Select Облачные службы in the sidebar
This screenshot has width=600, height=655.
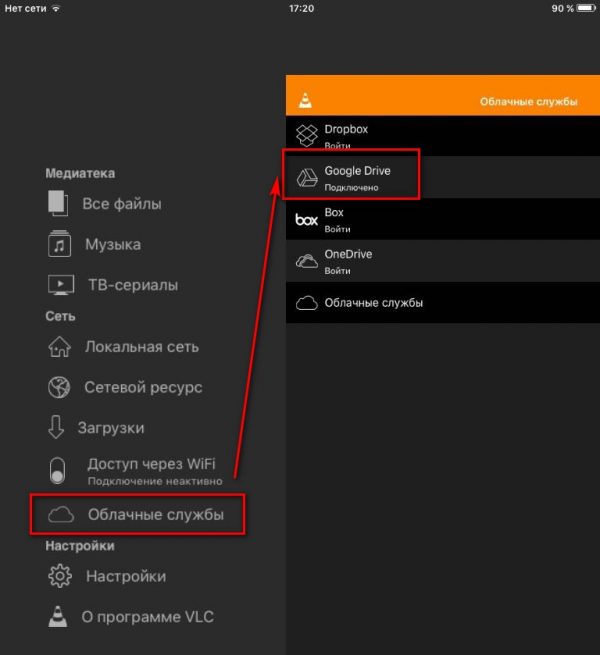coord(155,515)
